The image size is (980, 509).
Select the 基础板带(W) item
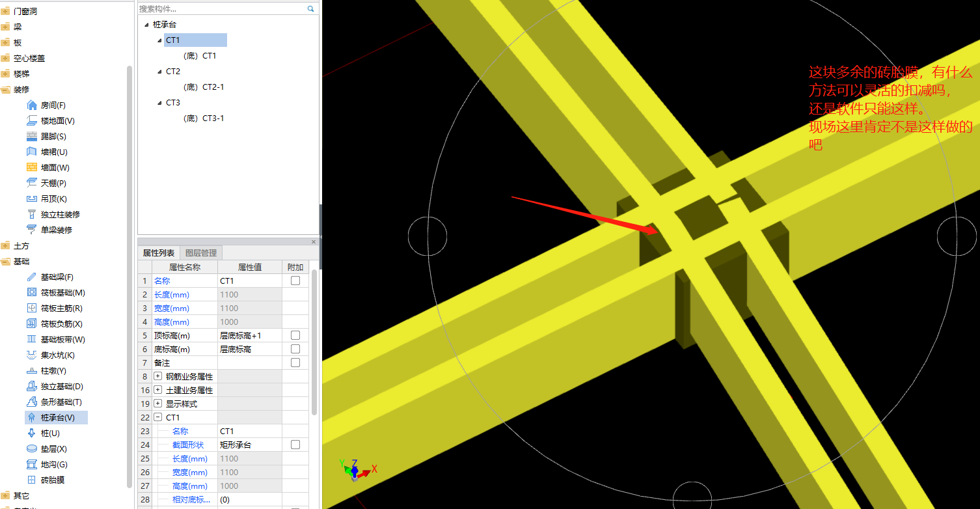click(55, 340)
